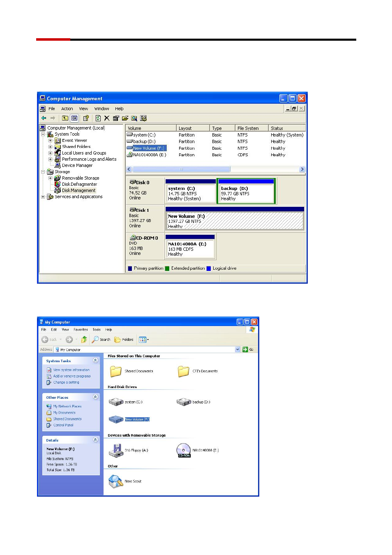Click the volume list horizontal scrollbar thumb

pyautogui.click(x=181, y=169)
